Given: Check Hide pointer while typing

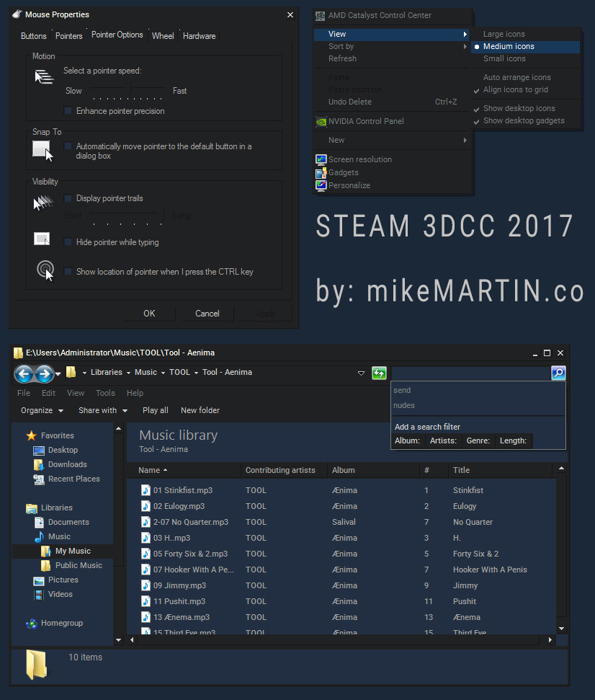Looking at the screenshot, I should [x=68, y=242].
